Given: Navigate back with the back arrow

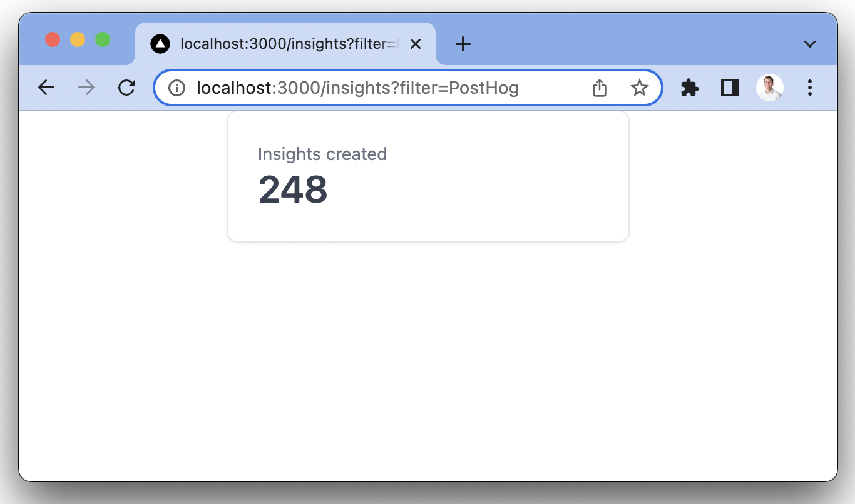Looking at the screenshot, I should (x=46, y=88).
